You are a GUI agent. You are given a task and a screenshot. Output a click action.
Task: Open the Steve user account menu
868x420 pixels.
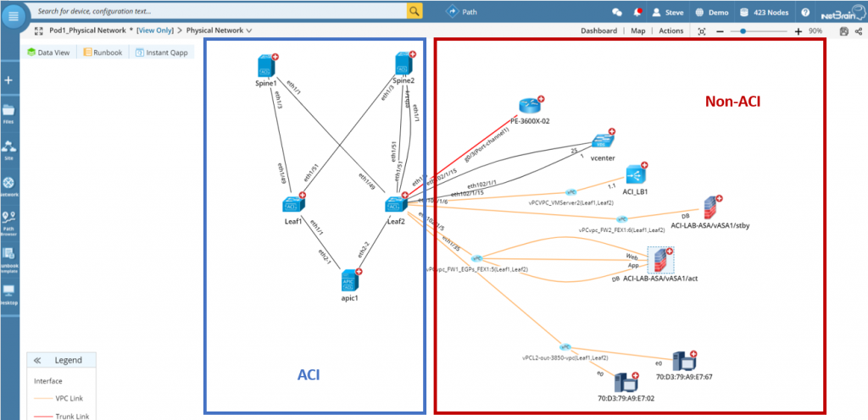tap(668, 12)
